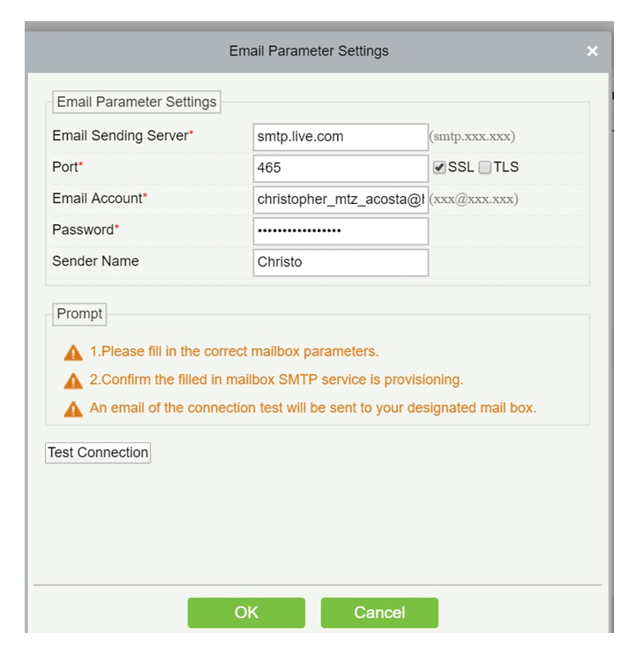The height and width of the screenshot is (655, 644).
Task: Click the smtp.xxx.xxx format hint
Action: tap(472, 137)
